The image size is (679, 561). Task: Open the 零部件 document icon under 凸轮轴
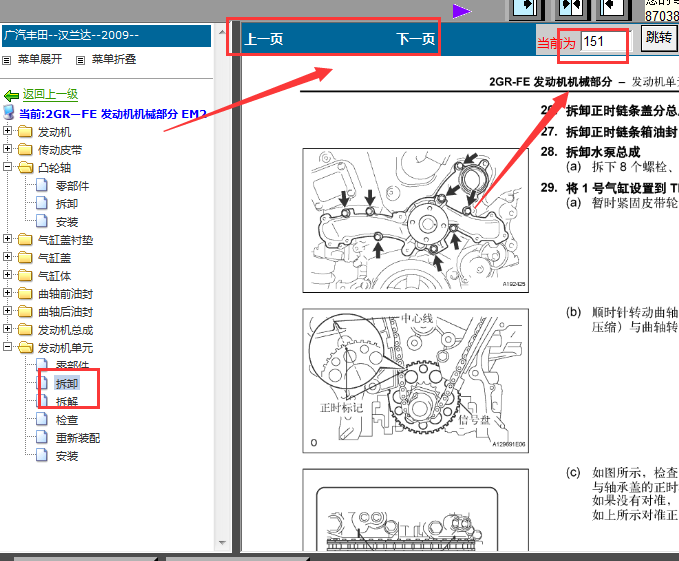click(42, 185)
